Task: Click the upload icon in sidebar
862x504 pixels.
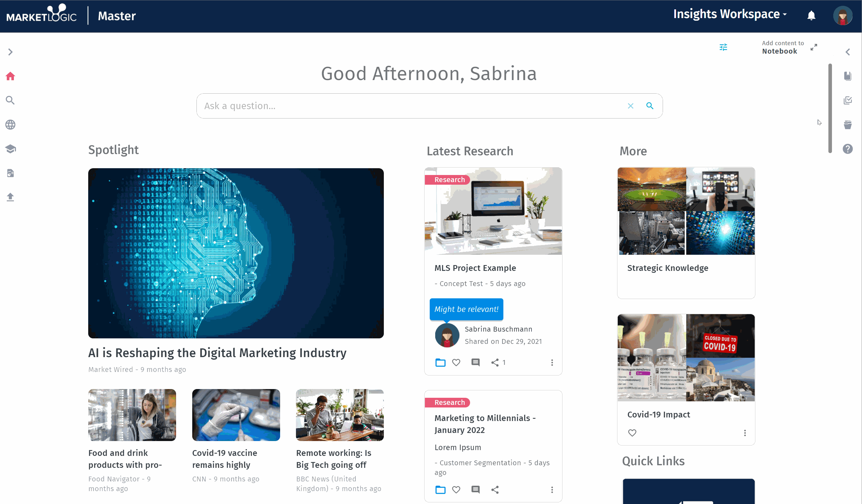Action: pos(11,197)
